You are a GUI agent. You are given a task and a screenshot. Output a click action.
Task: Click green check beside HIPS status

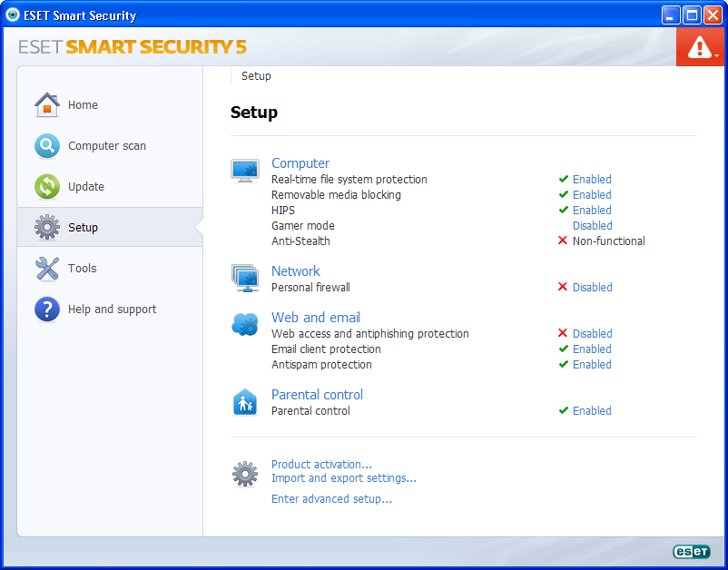tap(563, 210)
